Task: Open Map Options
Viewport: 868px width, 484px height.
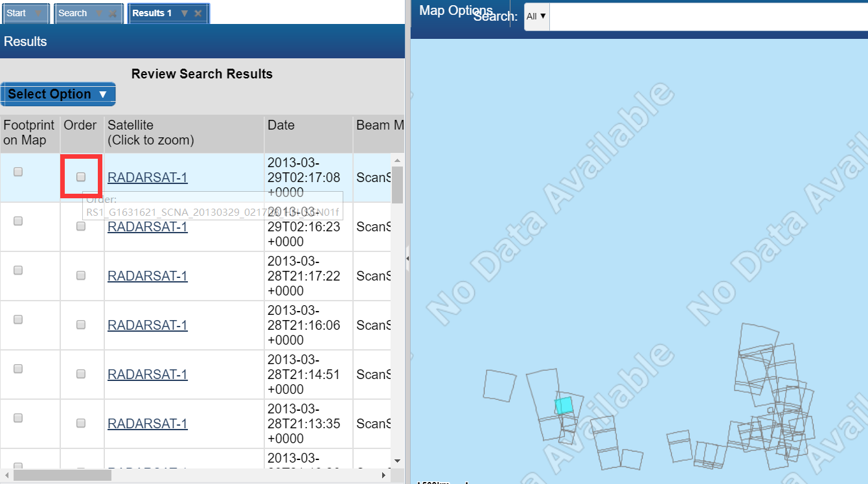Action: [x=456, y=10]
